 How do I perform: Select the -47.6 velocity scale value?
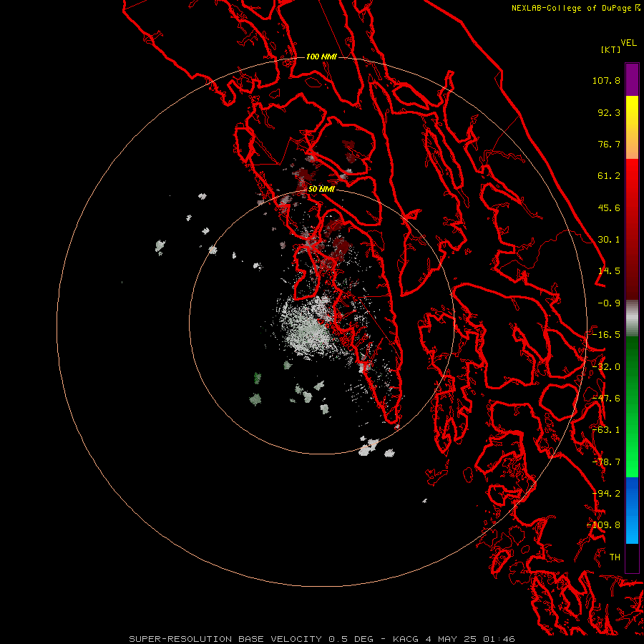[x=606, y=399]
